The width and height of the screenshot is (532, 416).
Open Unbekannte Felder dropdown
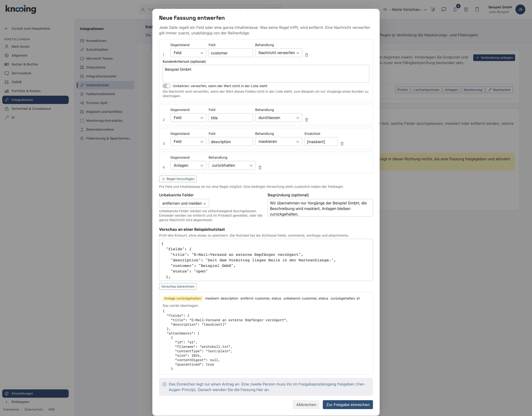tap(184, 203)
